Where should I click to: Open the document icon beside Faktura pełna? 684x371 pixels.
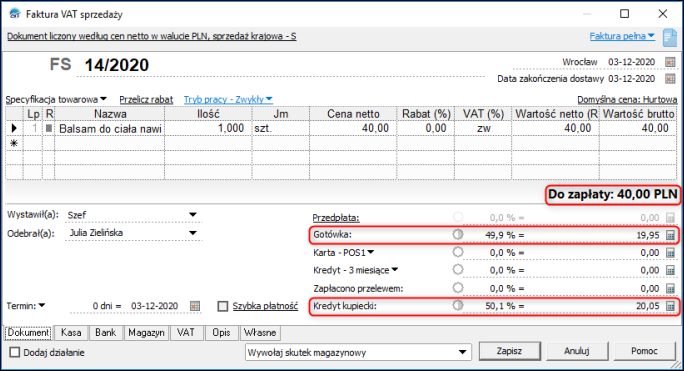670,37
